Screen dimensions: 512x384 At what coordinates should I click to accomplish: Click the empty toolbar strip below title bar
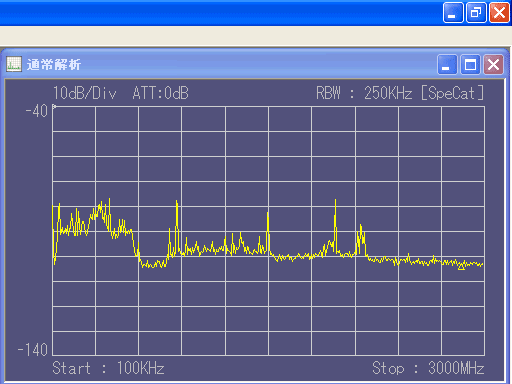click(x=256, y=36)
